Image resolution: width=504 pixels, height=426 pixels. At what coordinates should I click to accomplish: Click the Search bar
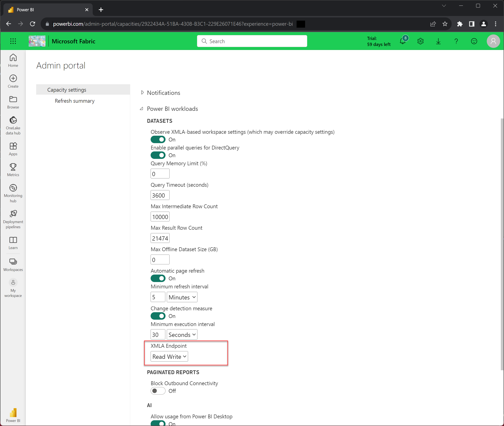252,41
